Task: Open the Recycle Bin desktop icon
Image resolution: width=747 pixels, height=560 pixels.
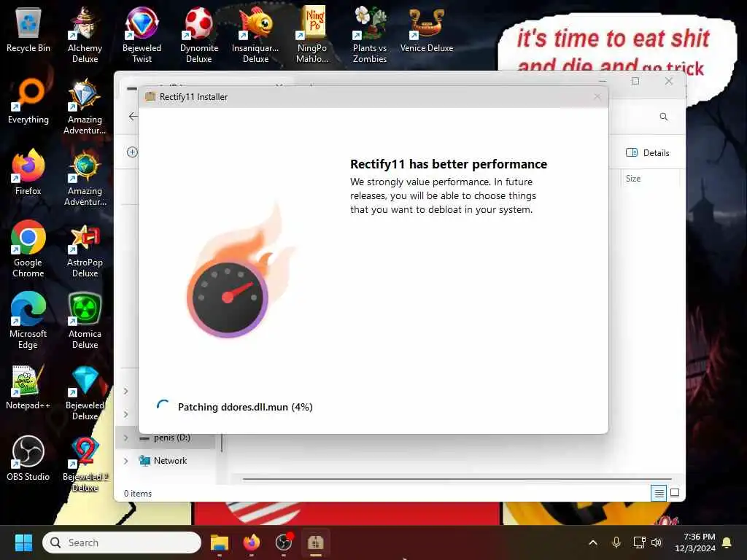Action: tap(28, 31)
